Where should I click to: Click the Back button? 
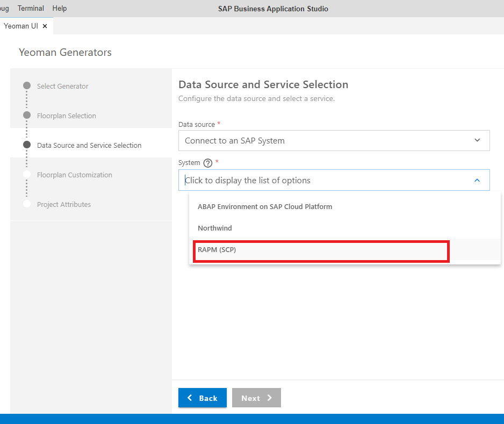[x=203, y=398]
